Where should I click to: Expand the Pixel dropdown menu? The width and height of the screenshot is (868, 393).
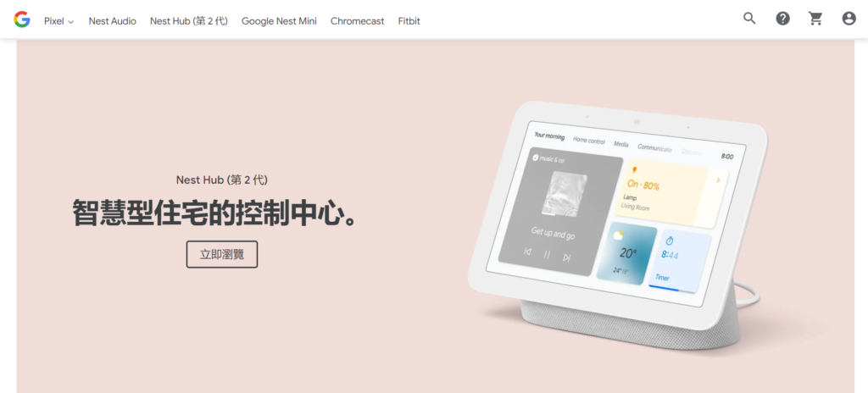[x=59, y=21]
